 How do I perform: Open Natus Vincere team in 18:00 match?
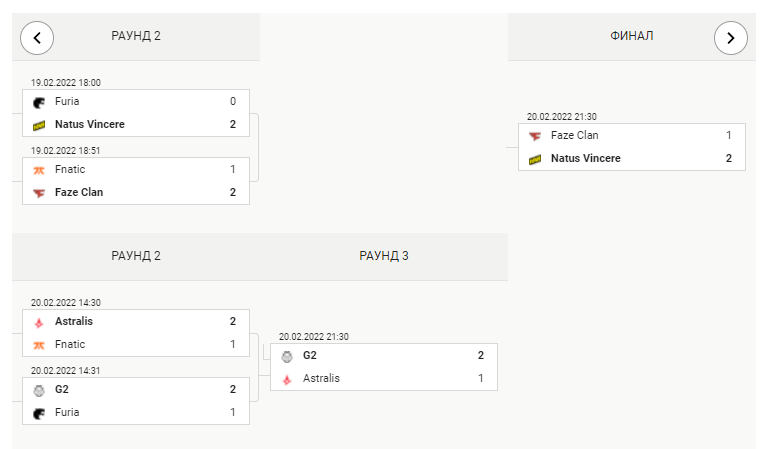90,124
